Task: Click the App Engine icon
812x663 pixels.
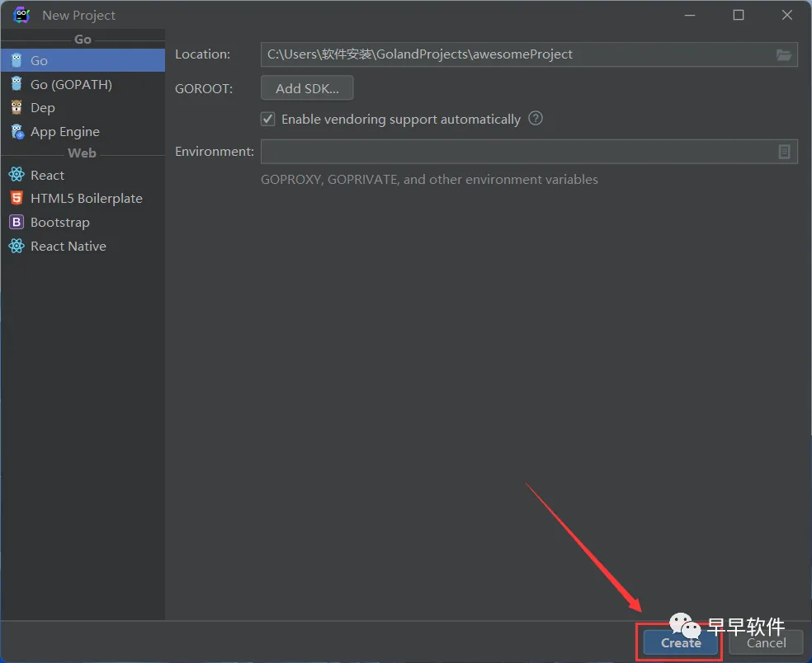Action: 17,131
